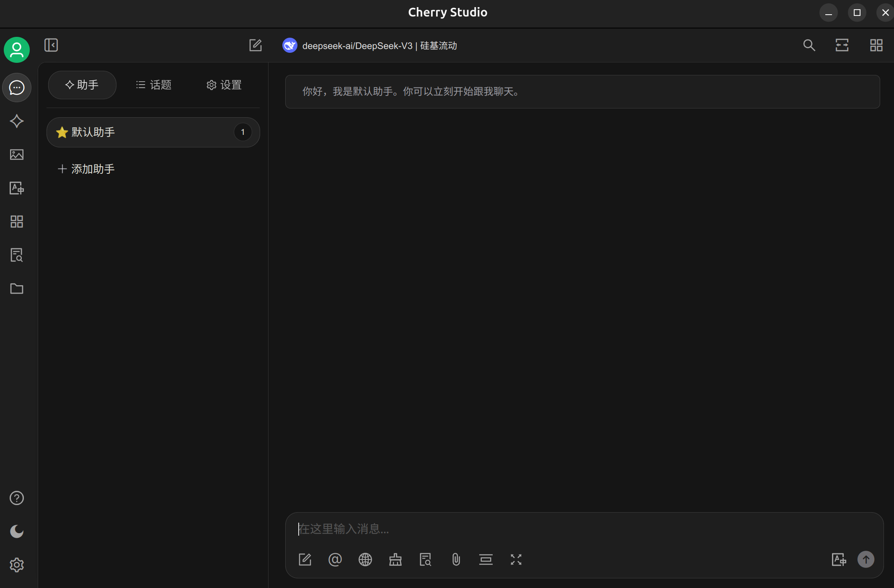The width and height of the screenshot is (894, 588).
Task: Clear messages with the broom icon
Action: click(395, 560)
